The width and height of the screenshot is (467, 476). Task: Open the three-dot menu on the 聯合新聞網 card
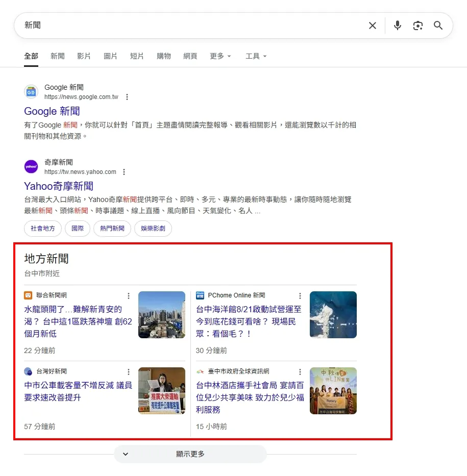pyautogui.click(x=129, y=295)
